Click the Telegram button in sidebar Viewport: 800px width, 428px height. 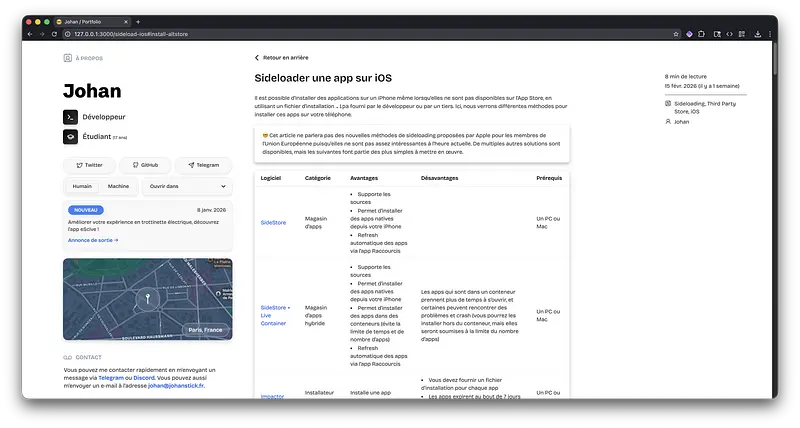point(203,165)
